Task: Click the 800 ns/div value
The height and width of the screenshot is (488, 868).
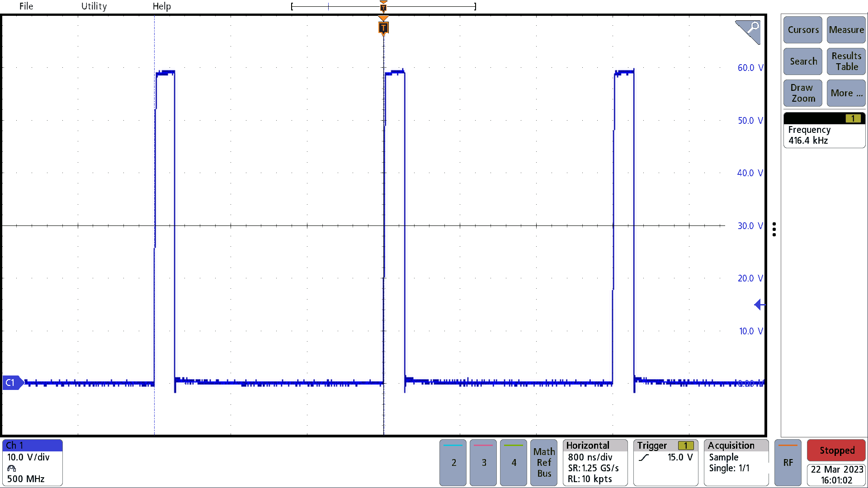Action: [x=590, y=457]
